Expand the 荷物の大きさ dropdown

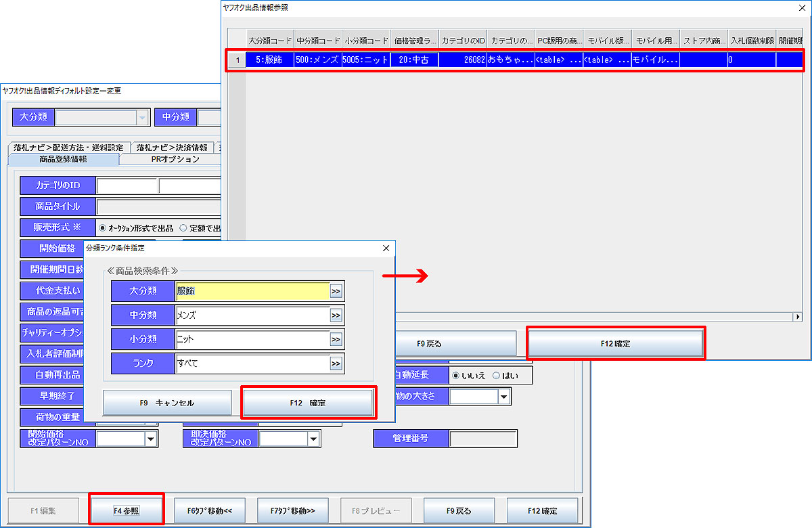(x=504, y=397)
